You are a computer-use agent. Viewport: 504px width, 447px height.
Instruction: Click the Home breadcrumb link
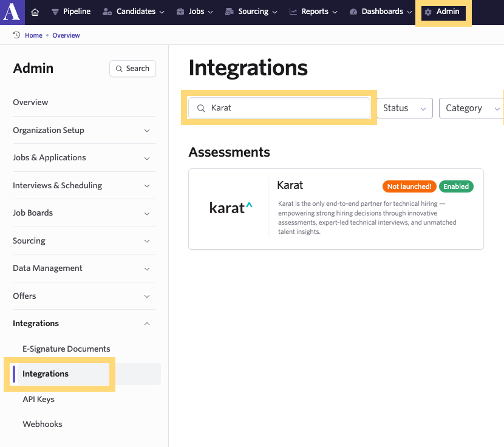coord(34,35)
